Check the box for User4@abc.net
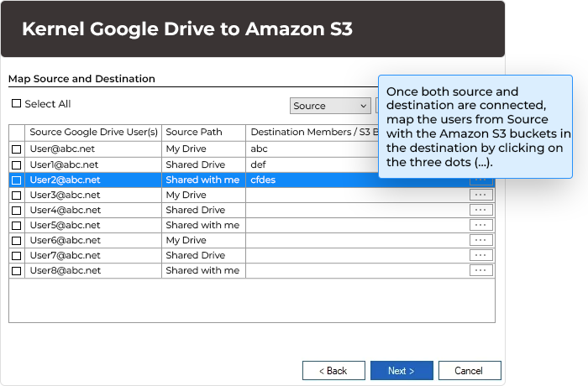Image resolution: width=588 pixels, height=386 pixels. [x=17, y=211]
